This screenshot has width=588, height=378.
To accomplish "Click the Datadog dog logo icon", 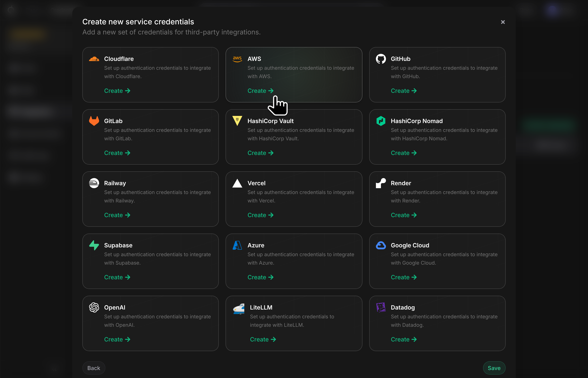I will click(381, 307).
